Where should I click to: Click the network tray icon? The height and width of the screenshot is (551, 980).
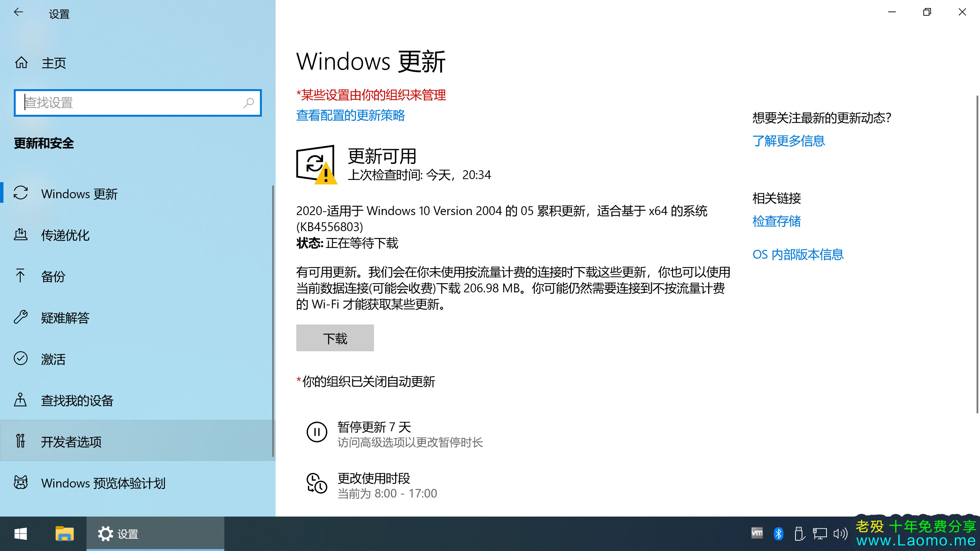click(x=820, y=534)
